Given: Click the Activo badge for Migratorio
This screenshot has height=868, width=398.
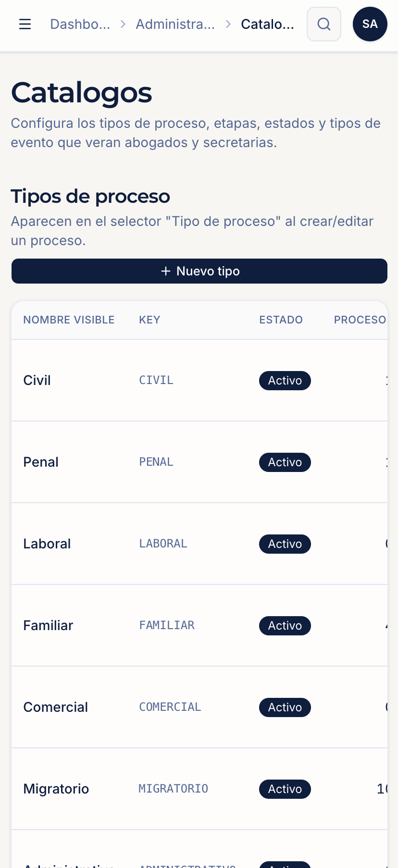Looking at the screenshot, I should [285, 789].
